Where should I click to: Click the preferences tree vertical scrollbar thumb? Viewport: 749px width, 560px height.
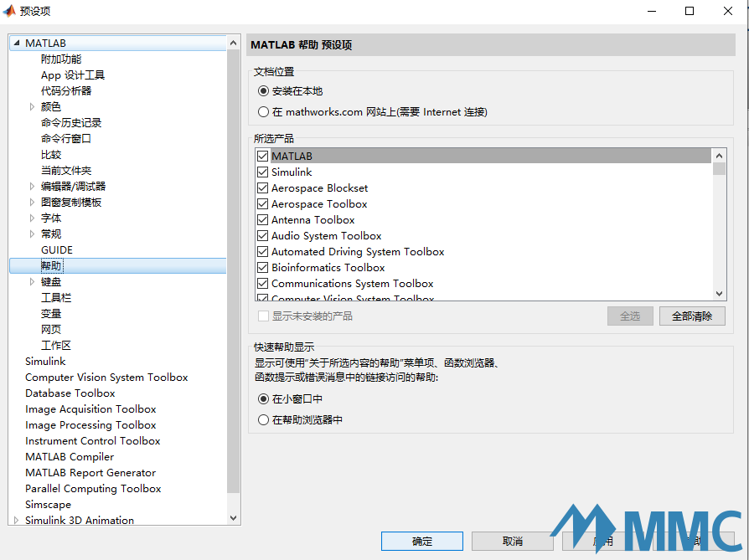pyautogui.click(x=233, y=271)
